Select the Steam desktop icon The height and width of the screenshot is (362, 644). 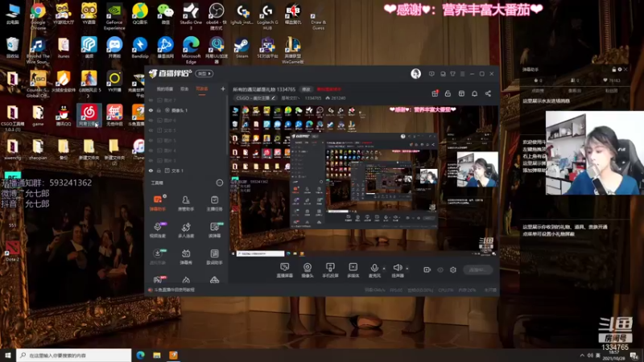tap(242, 48)
